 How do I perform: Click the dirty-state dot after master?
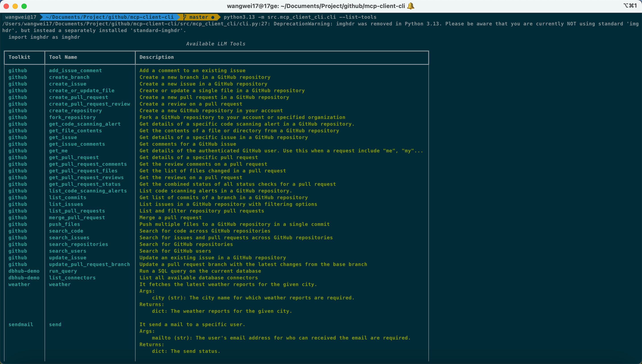coord(213,17)
